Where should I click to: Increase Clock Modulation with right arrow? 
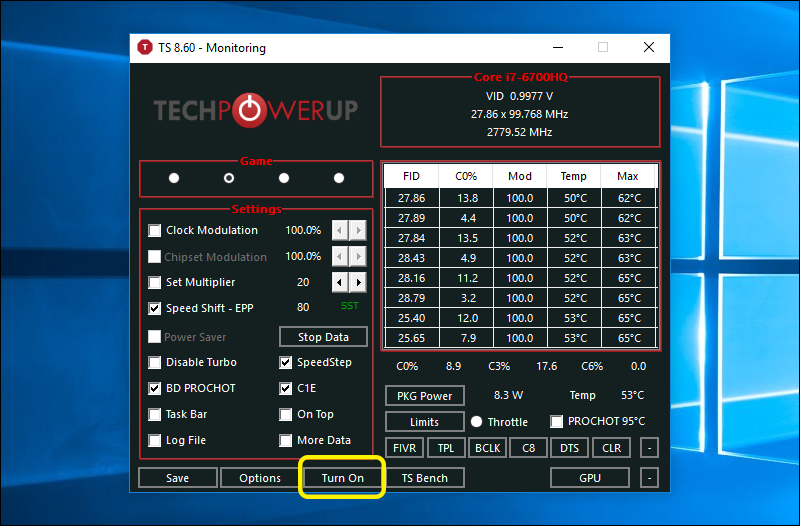click(x=358, y=231)
